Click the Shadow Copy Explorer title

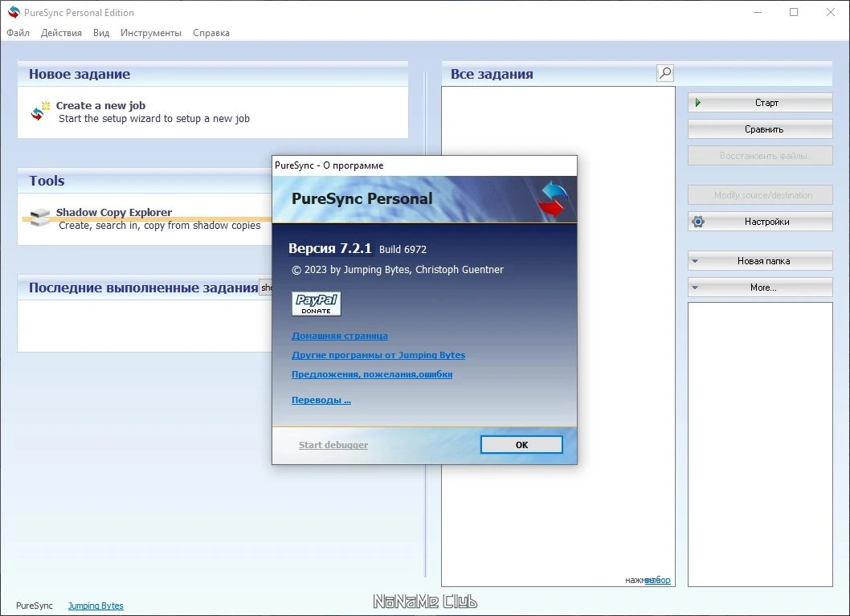(x=114, y=212)
